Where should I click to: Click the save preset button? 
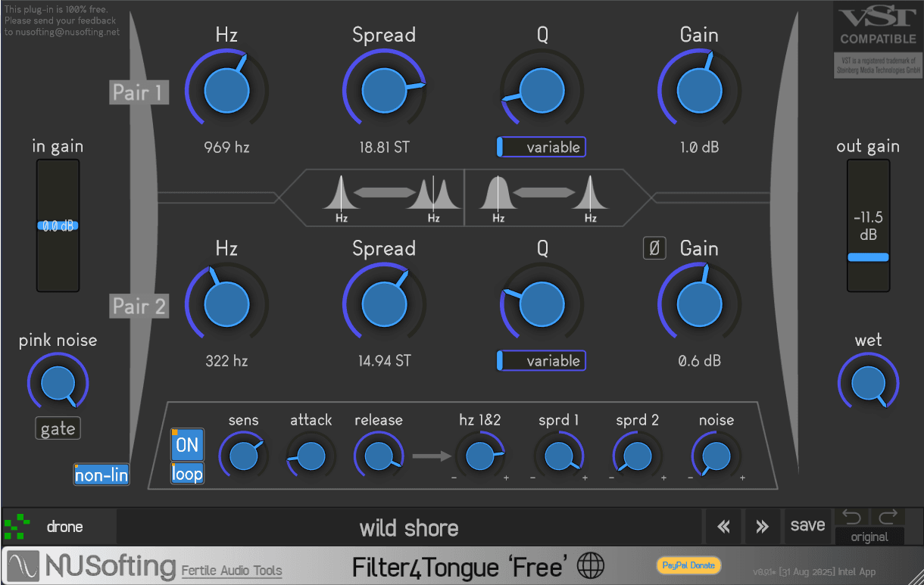[807, 525]
